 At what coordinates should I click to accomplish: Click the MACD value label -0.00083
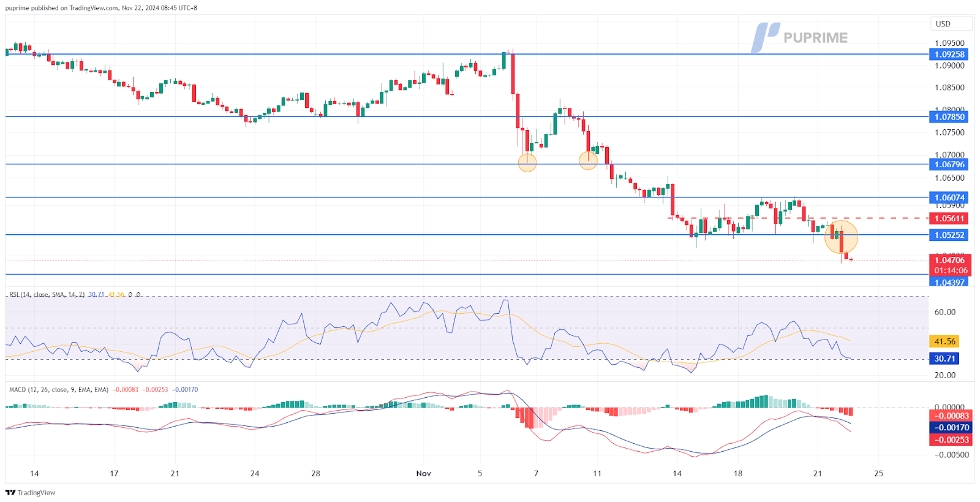[951, 416]
